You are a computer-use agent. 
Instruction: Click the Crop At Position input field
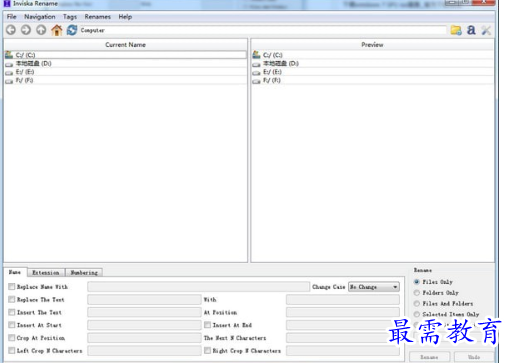(144, 338)
